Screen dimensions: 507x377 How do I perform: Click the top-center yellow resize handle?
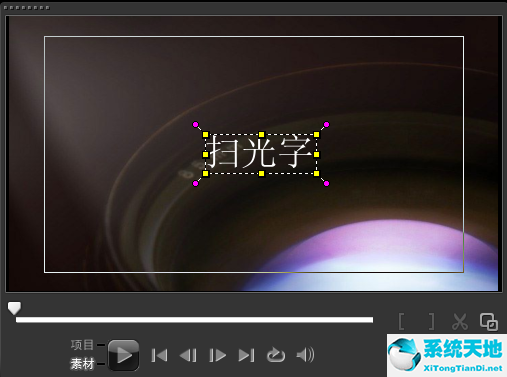[x=261, y=135]
